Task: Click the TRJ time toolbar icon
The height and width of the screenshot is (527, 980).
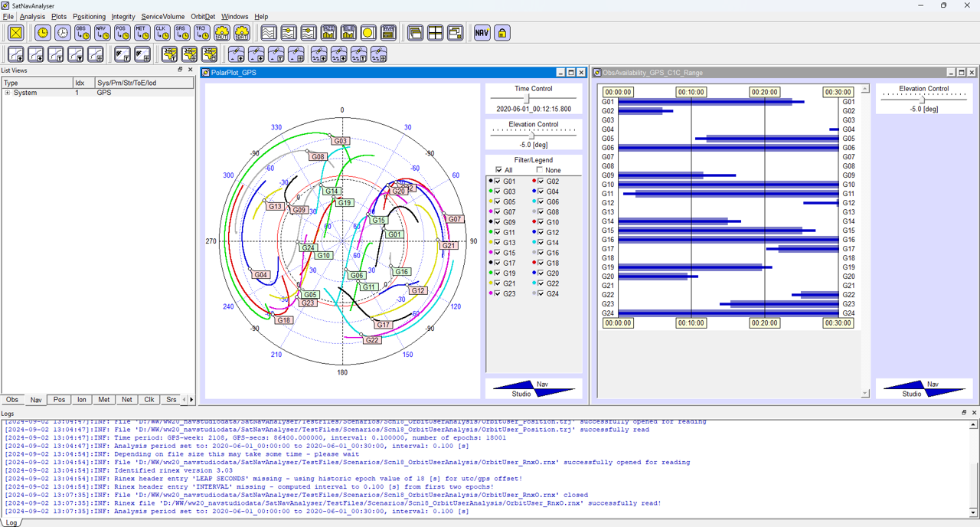Action: tap(201, 33)
